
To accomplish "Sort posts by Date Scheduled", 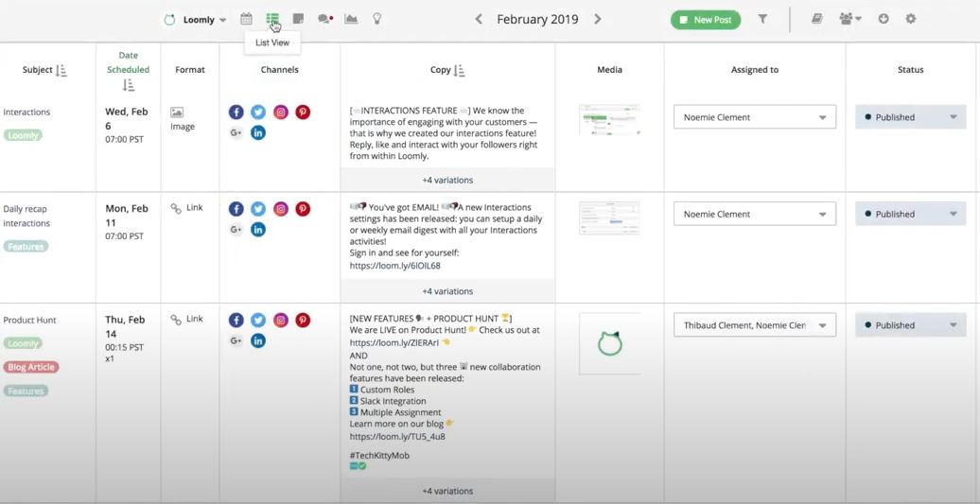I will [128, 85].
